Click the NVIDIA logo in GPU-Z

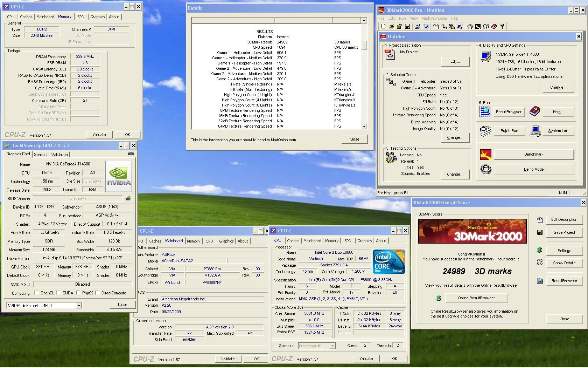119,176
